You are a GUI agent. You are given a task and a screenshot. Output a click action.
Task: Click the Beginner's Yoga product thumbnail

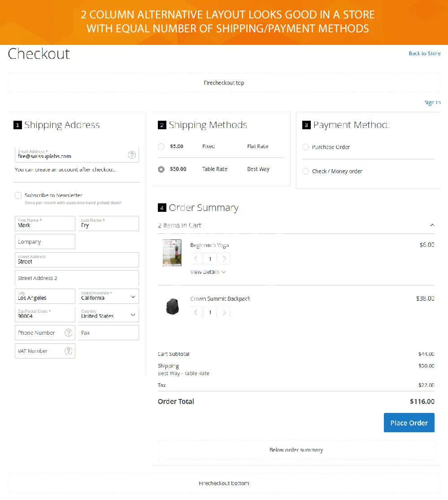[x=172, y=253]
